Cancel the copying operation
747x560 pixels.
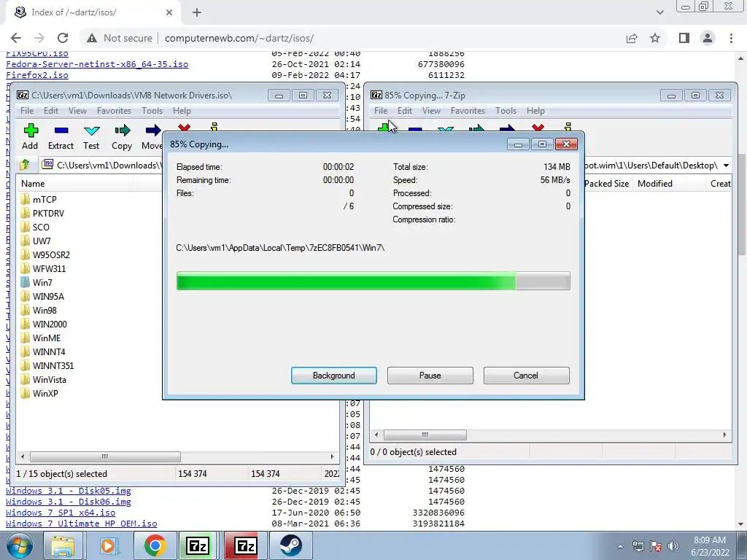point(526,376)
